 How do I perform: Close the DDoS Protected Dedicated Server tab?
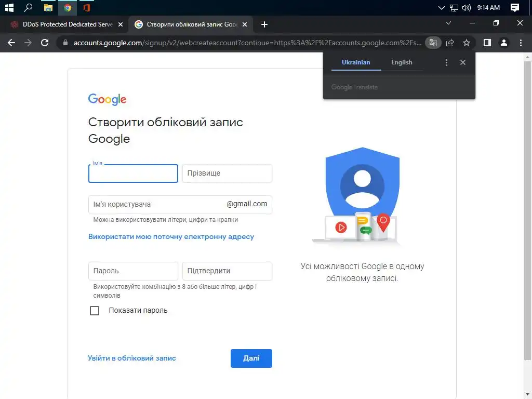(121, 24)
